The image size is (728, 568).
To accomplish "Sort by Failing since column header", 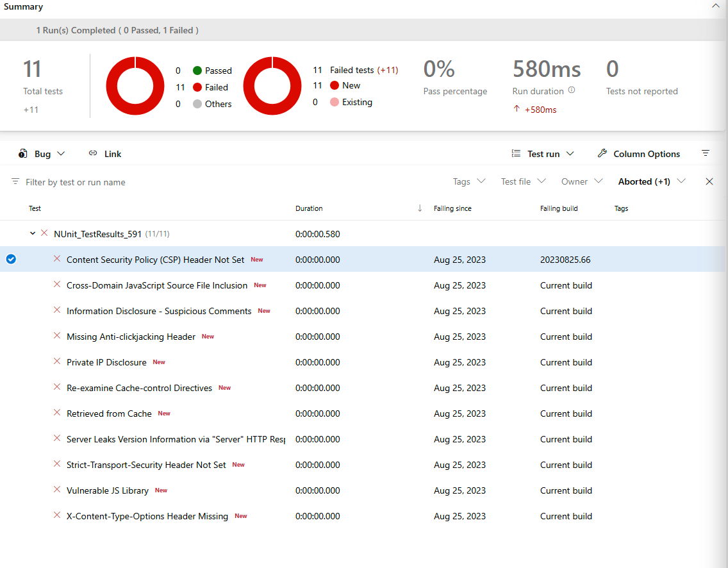I will [x=452, y=208].
